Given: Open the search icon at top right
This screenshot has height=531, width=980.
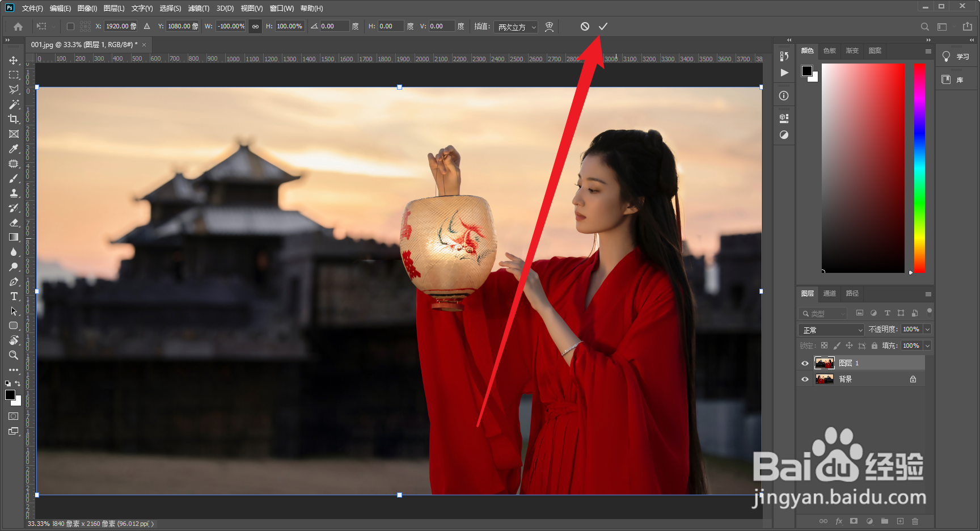Looking at the screenshot, I should pos(924,27).
